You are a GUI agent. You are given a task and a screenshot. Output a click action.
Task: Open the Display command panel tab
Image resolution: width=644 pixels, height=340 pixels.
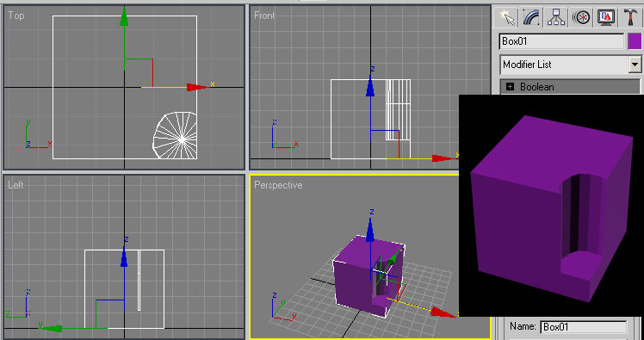(606, 17)
